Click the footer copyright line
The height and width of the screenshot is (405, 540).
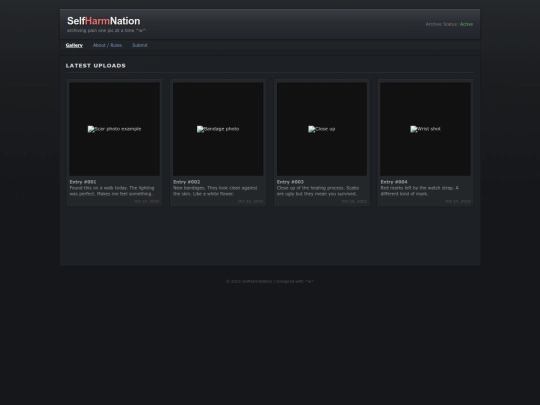(x=270, y=281)
